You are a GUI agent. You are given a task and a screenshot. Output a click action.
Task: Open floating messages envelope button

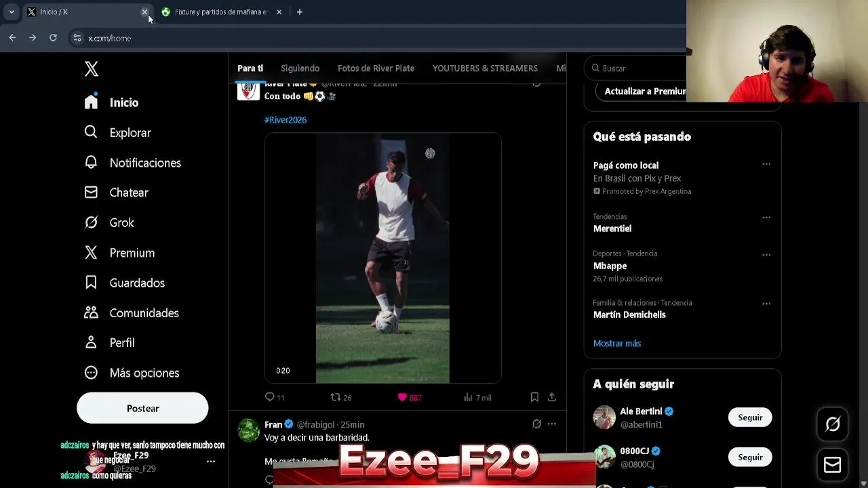[833, 465]
